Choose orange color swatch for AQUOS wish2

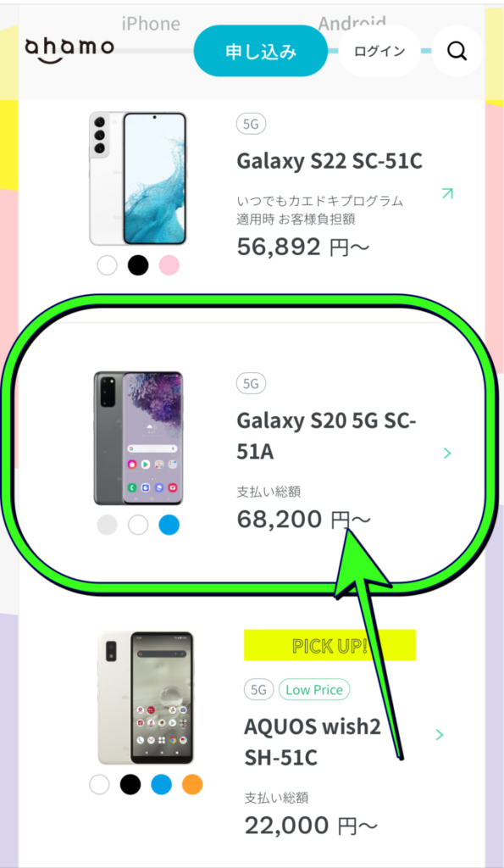pyautogui.click(x=192, y=784)
